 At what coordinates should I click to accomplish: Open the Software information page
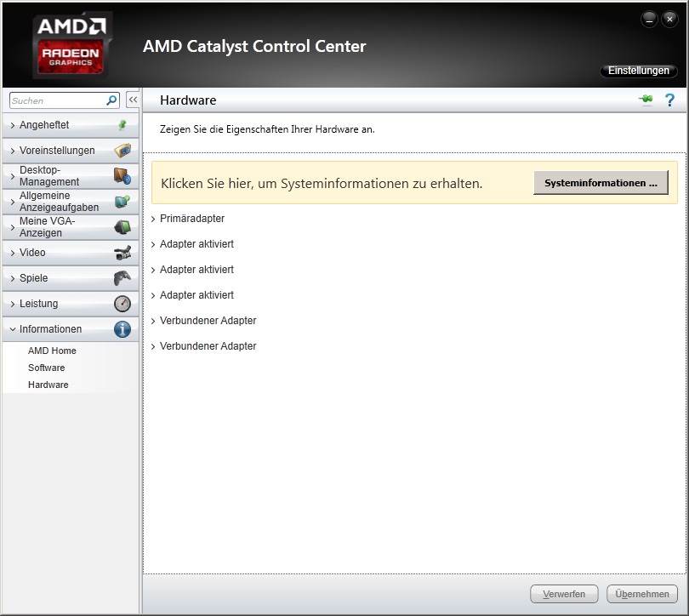point(46,368)
